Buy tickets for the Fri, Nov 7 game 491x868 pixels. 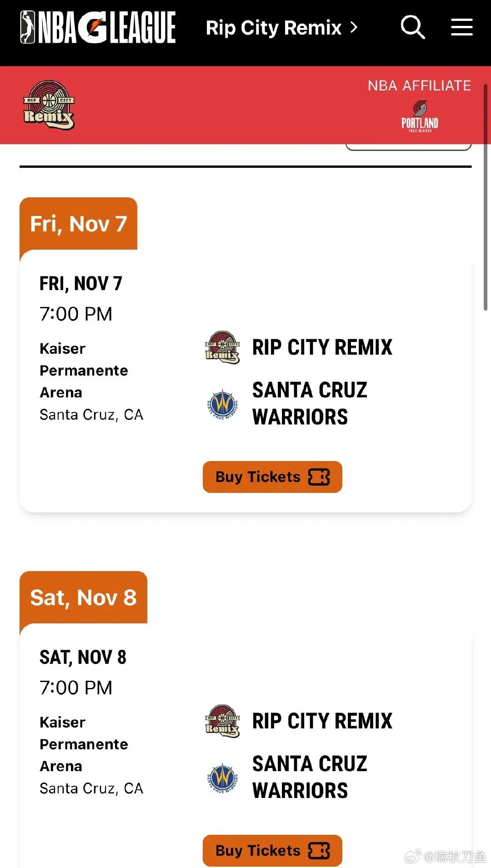point(272,477)
